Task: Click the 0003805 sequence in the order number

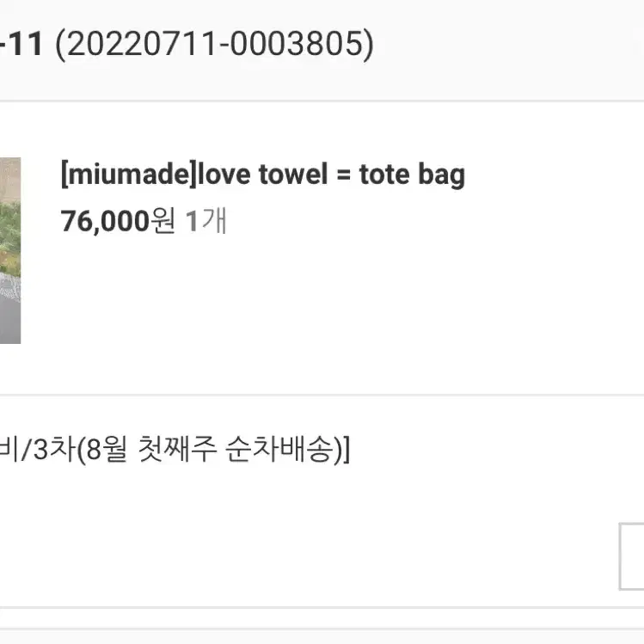Action: coord(297,44)
